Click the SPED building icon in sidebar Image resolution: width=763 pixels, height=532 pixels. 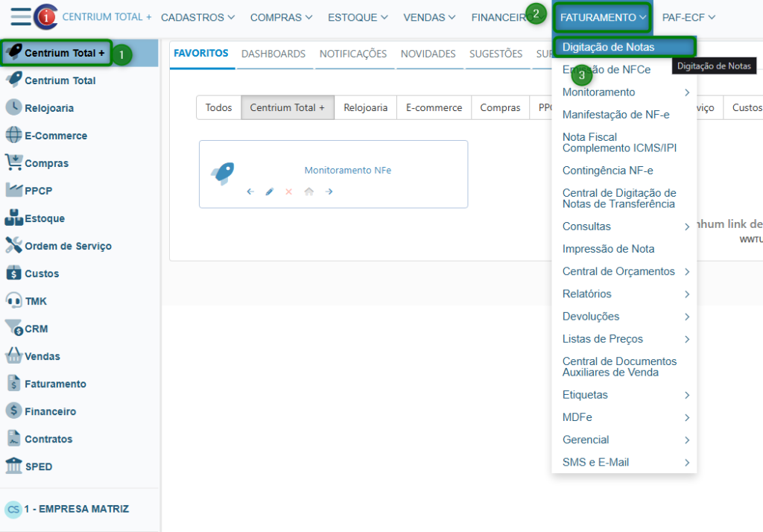(x=13, y=466)
